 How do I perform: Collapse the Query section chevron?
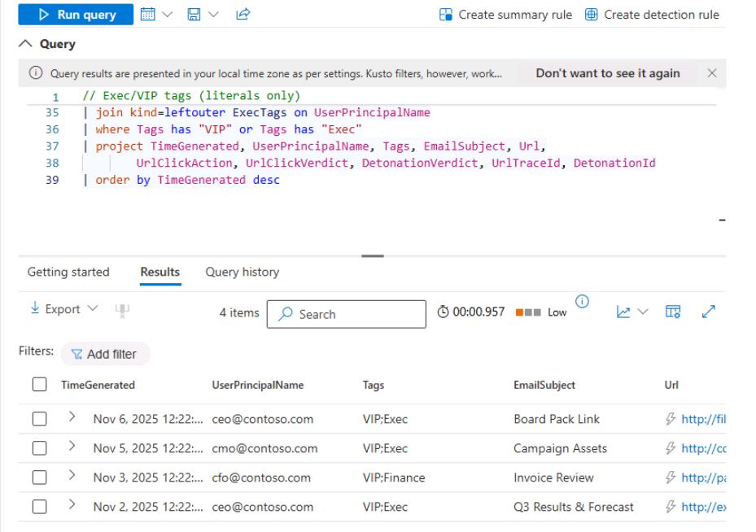tap(26, 45)
